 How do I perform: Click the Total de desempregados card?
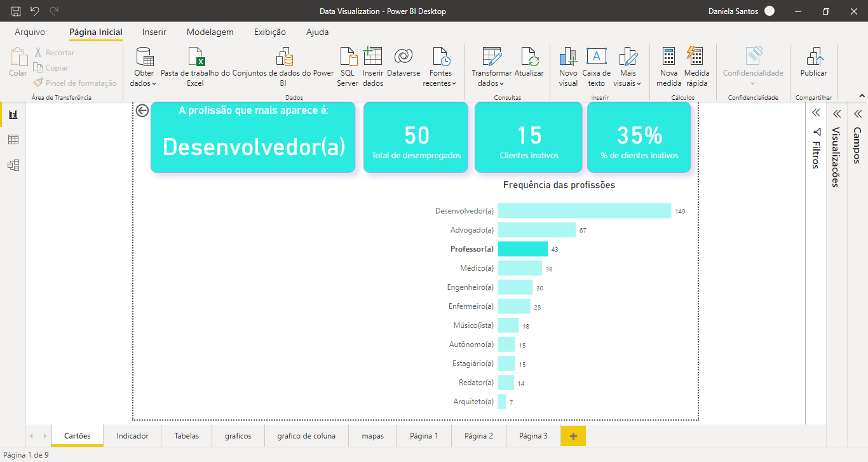click(x=416, y=137)
